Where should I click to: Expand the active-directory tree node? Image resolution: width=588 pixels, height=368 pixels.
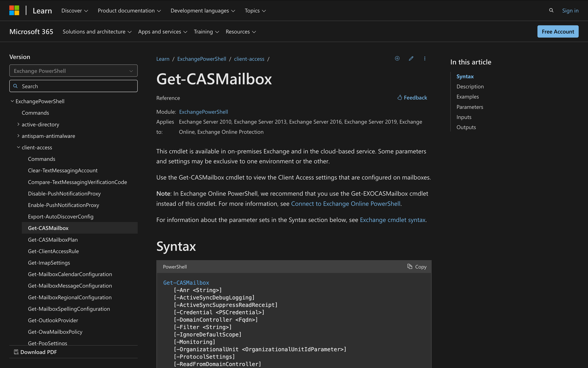click(19, 124)
